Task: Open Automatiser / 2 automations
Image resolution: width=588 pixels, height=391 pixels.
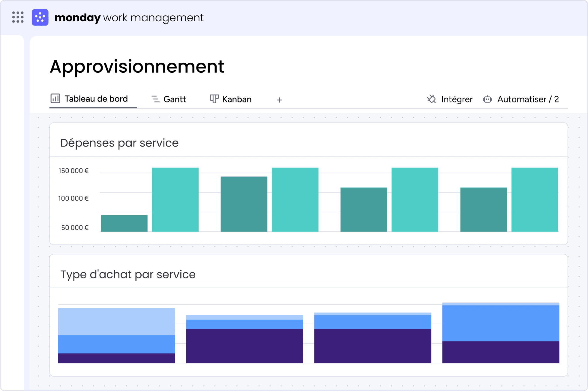Action: tap(521, 99)
